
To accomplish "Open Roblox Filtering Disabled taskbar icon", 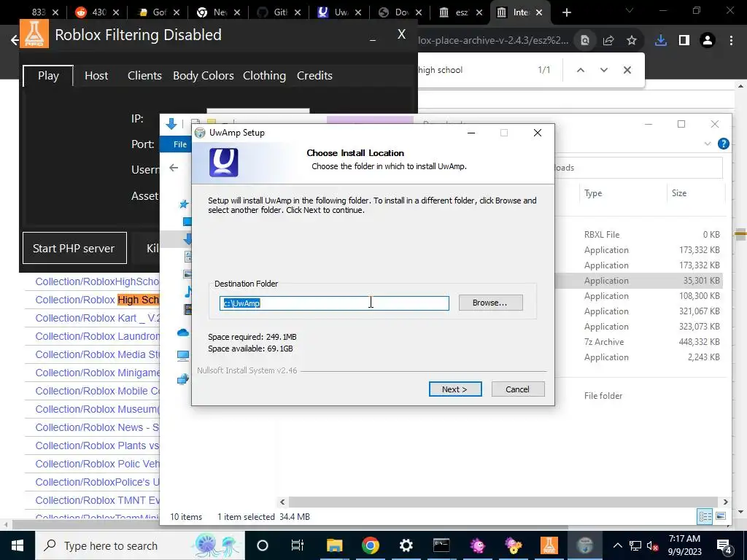I will (549, 545).
